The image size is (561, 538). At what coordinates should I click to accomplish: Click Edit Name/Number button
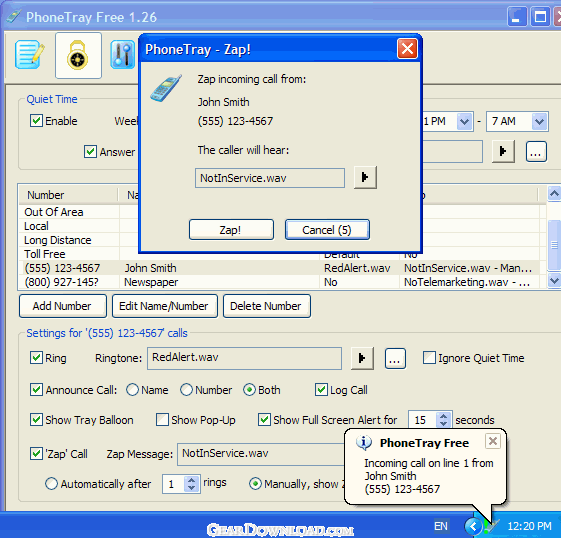[x=165, y=306]
